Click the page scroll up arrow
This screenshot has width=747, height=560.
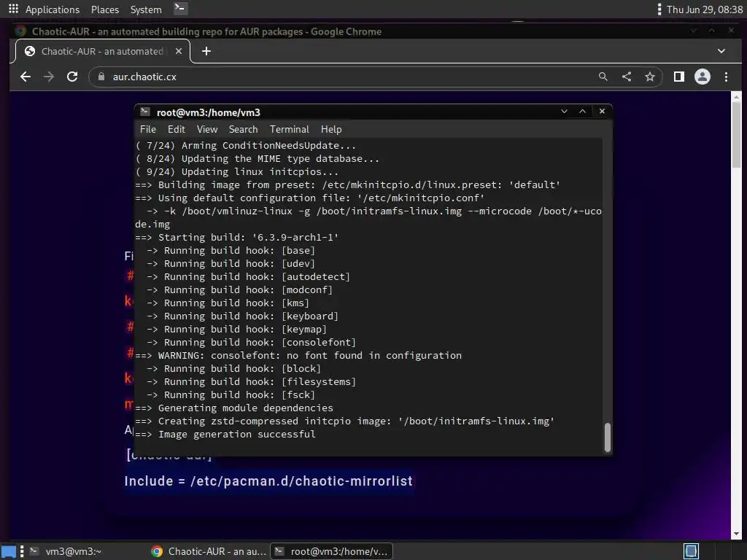point(737,97)
